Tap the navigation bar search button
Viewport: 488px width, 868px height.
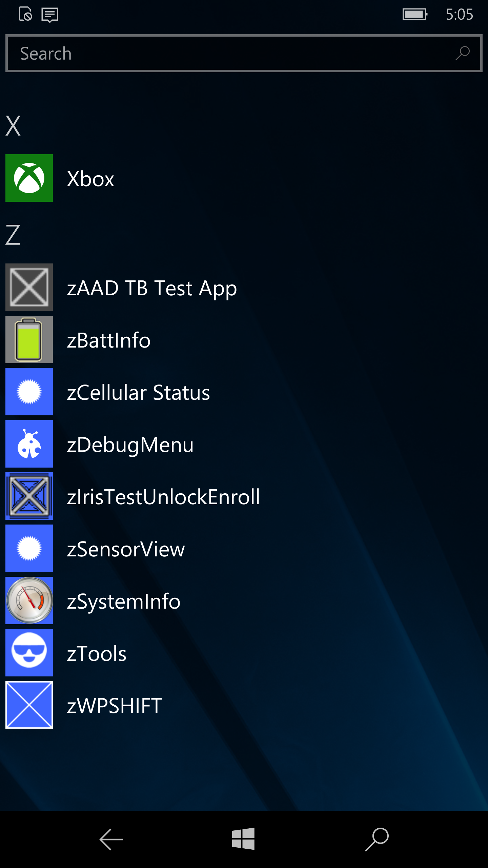tap(377, 840)
